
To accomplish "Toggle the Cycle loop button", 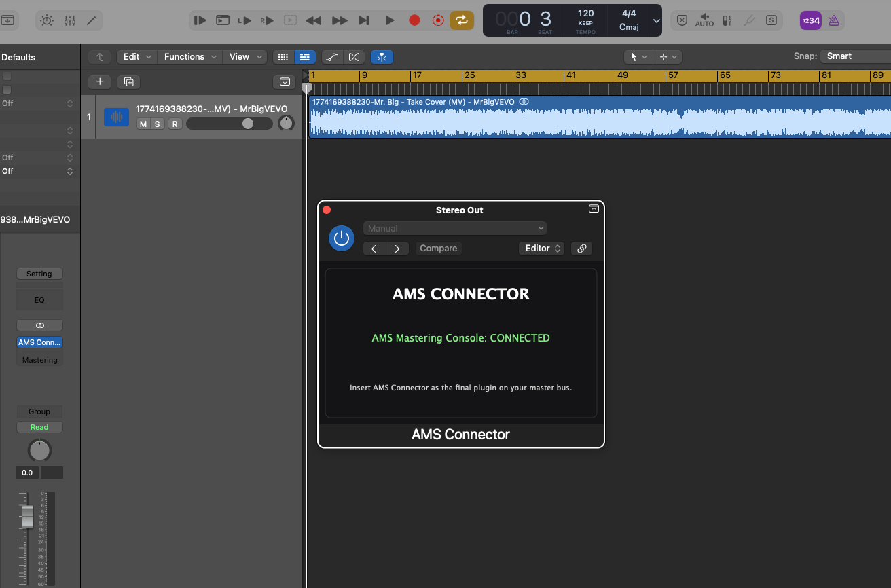I will tap(461, 20).
